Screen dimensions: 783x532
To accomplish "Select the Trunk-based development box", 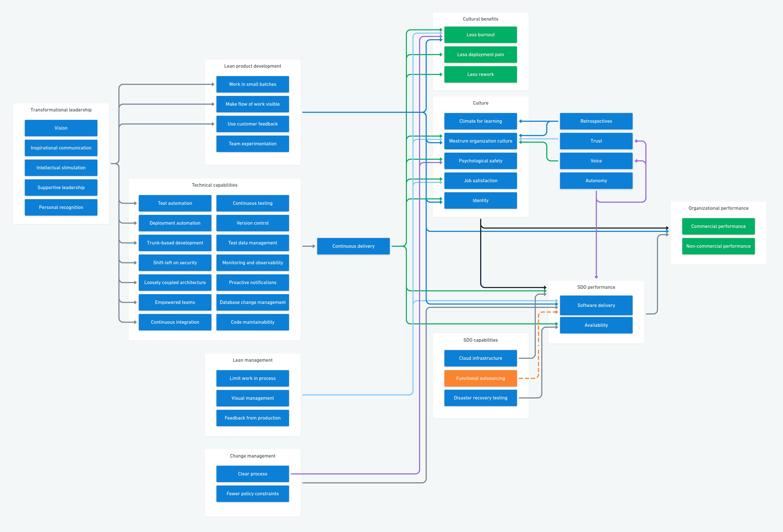I will [x=175, y=243].
